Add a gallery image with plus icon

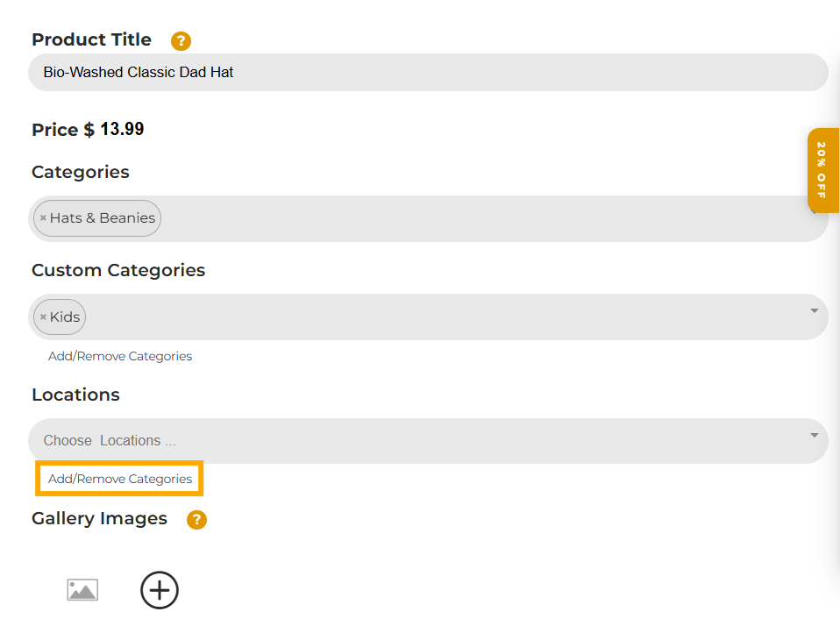click(x=159, y=590)
